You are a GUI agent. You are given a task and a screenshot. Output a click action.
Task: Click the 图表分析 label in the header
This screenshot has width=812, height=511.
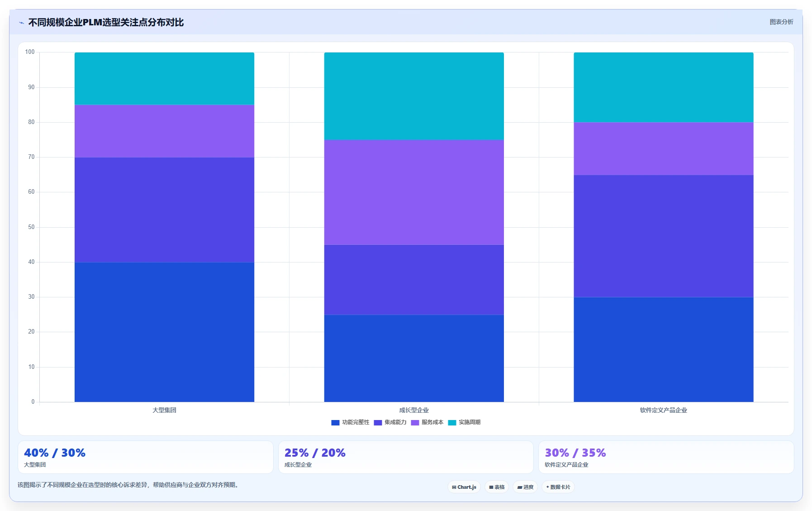click(x=781, y=22)
